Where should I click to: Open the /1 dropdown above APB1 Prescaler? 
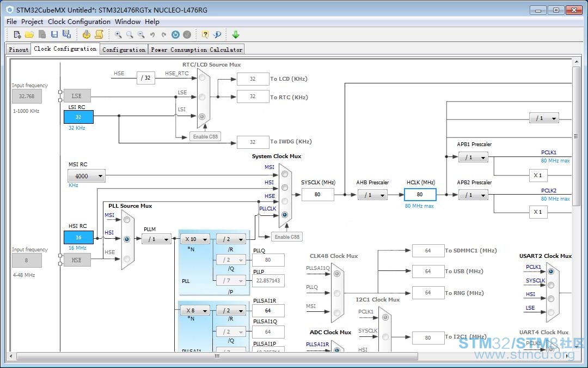pyautogui.click(x=544, y=118)
